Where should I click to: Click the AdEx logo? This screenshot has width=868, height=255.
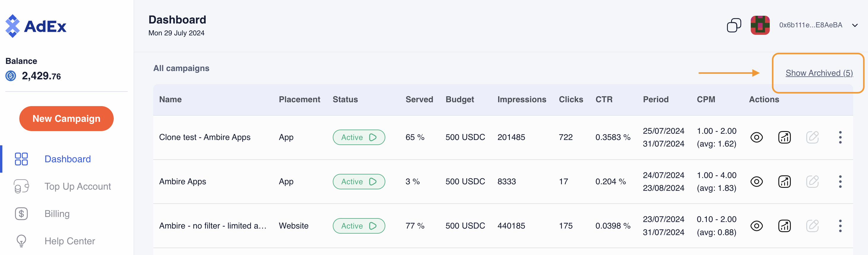[x=36, y=26]
